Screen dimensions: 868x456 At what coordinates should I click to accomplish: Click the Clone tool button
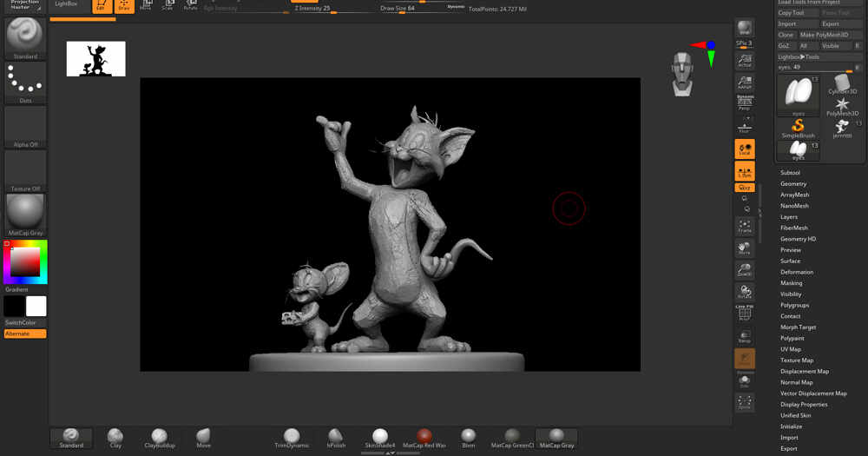[x=786, y=35]
